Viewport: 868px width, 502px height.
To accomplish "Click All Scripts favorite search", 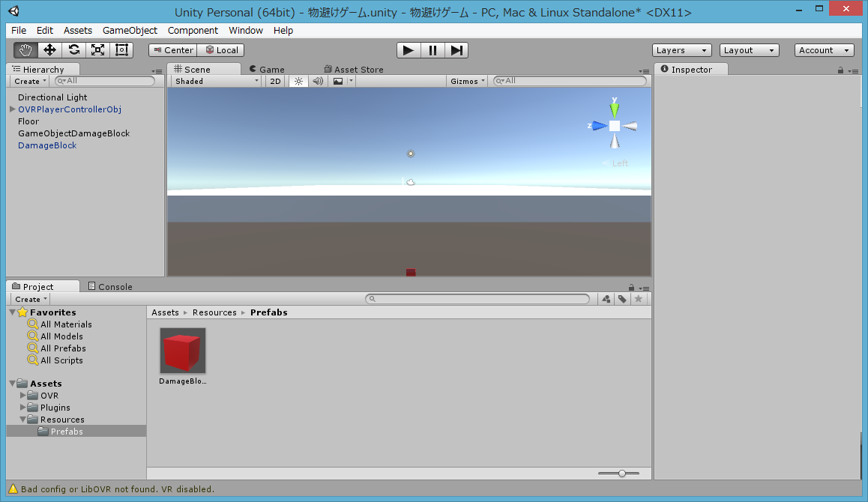I will [x=61, y=360].
